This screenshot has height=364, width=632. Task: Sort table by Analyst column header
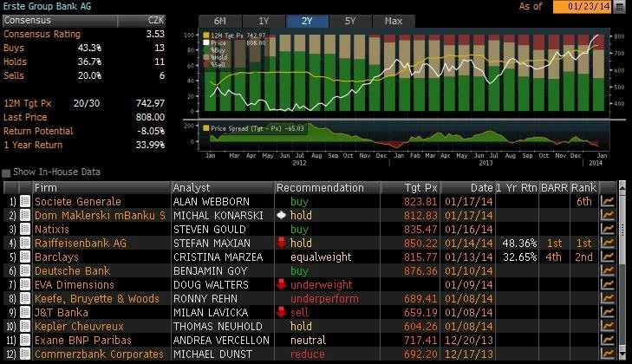coord(223,188)
